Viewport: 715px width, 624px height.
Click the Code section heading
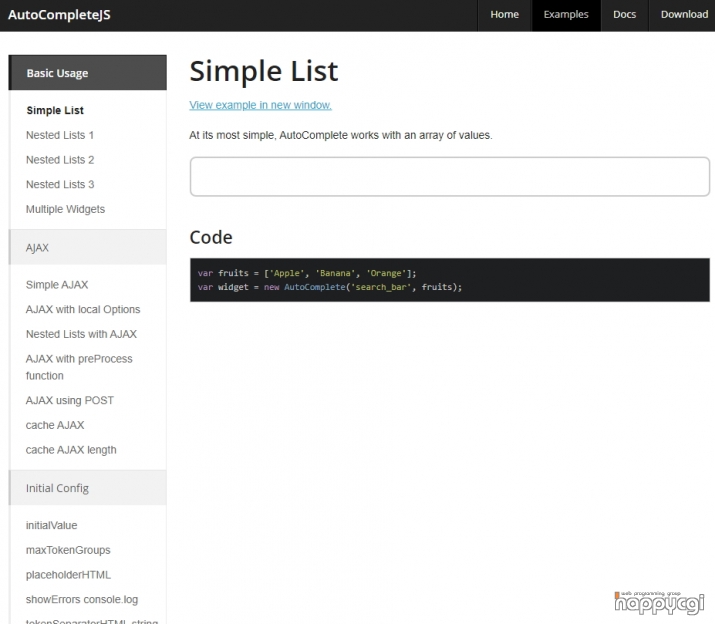point(211,237)
